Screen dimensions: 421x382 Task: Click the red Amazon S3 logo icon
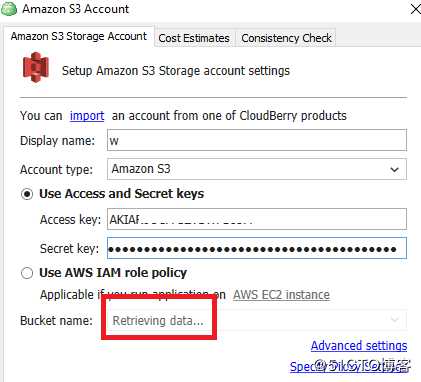[x=36, y=67]
